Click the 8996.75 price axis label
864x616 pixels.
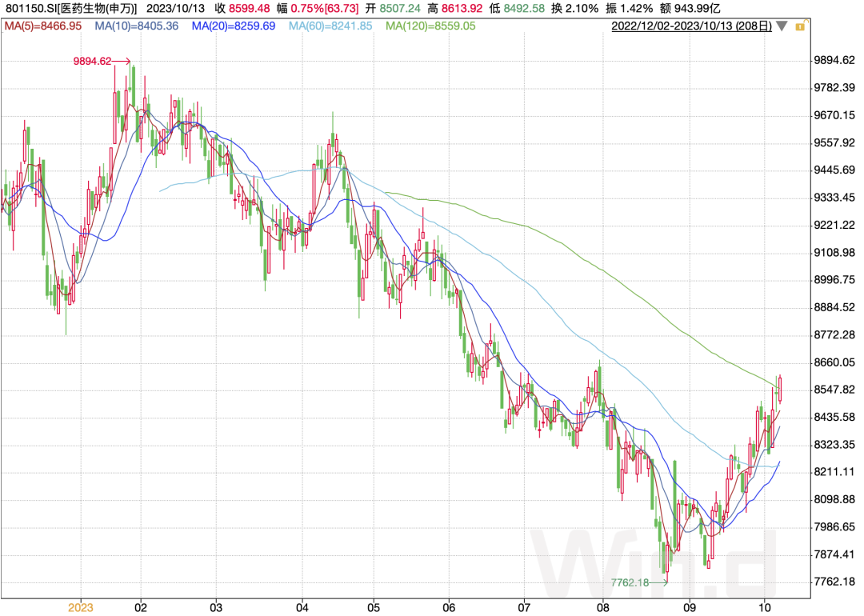[834, 280]
